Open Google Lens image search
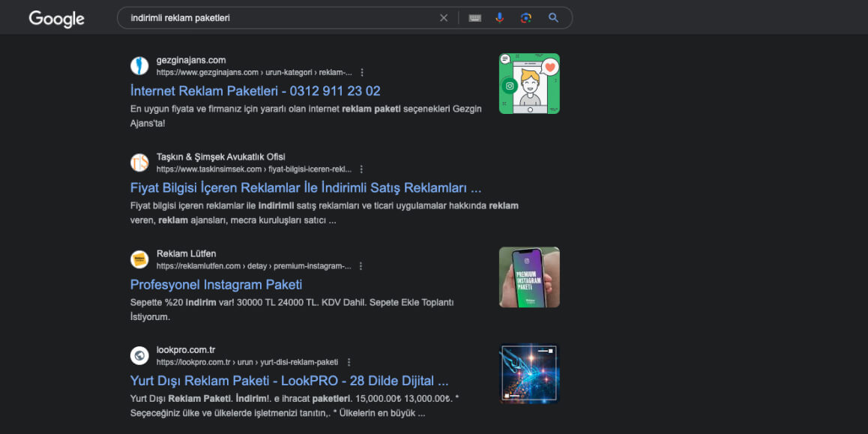The width and height of the screenshot is (868, 434). pyautogui.click(x=526, y=18)
